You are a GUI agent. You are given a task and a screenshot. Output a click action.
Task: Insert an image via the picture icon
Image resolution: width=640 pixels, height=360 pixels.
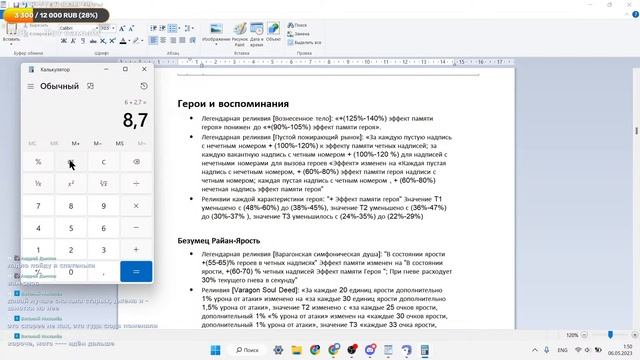click(x=216, y=29)
